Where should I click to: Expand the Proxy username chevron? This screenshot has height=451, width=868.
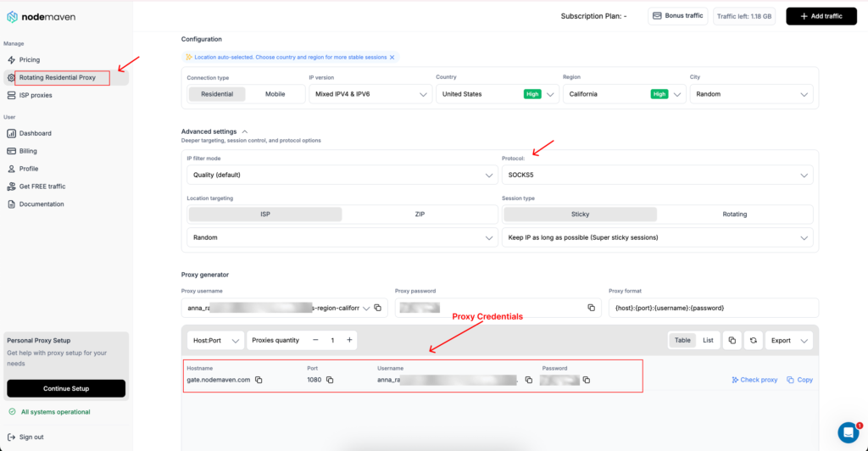click(x=366, y=309)
